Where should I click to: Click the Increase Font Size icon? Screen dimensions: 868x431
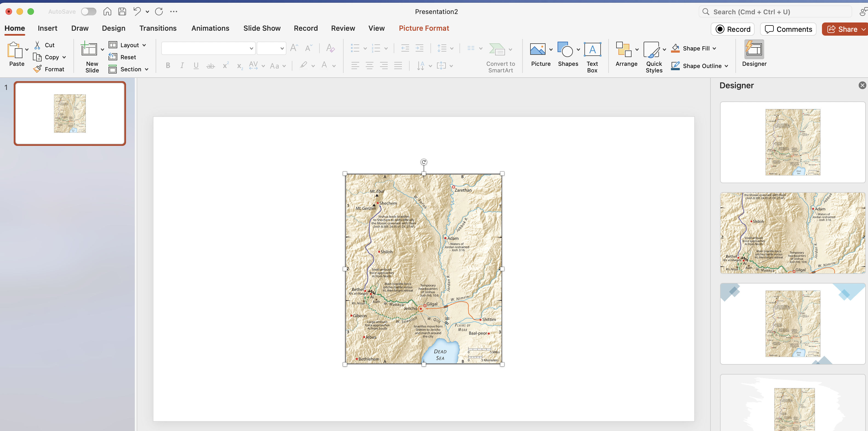[294, 48]
